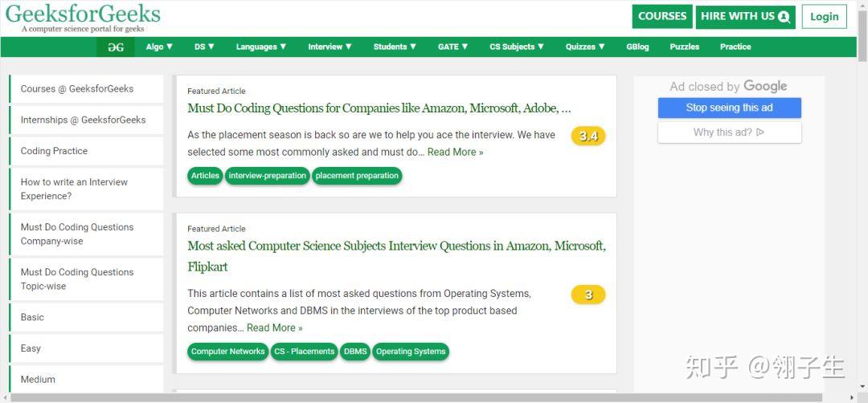Click the Login button
This screenshot has height=403, width=868.
(825, 17)
